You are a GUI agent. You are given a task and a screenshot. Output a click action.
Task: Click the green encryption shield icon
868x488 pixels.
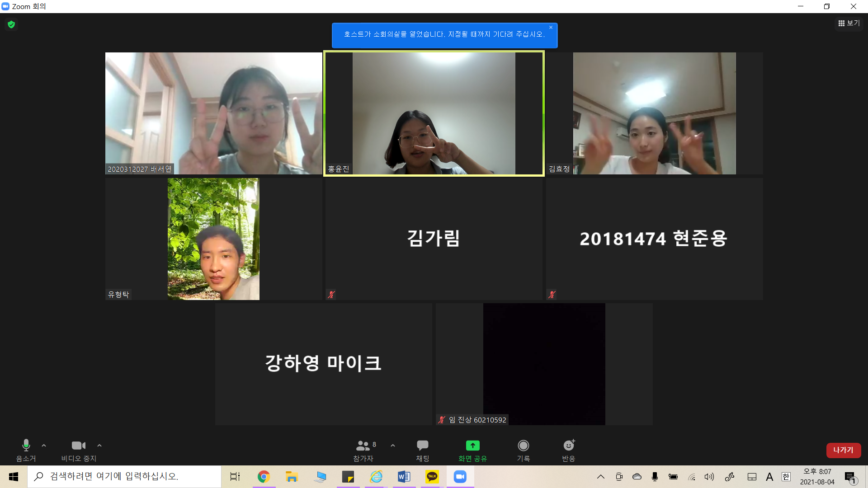(11, 24)
